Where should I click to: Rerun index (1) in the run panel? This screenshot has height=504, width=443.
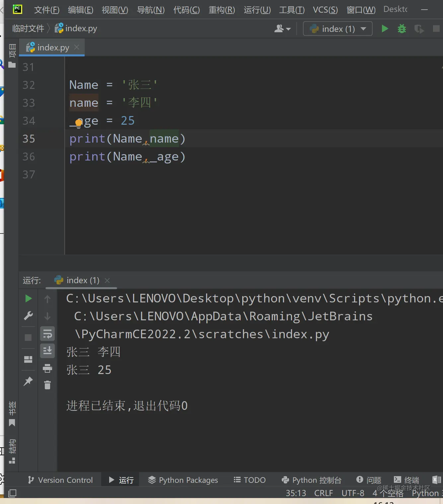tap(29, 299)
